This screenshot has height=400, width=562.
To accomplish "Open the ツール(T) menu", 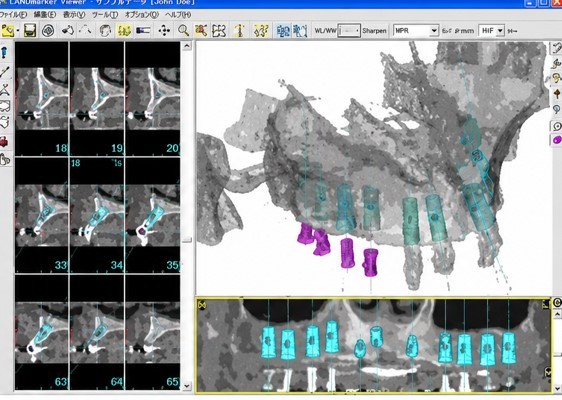I will pos(105,15).
